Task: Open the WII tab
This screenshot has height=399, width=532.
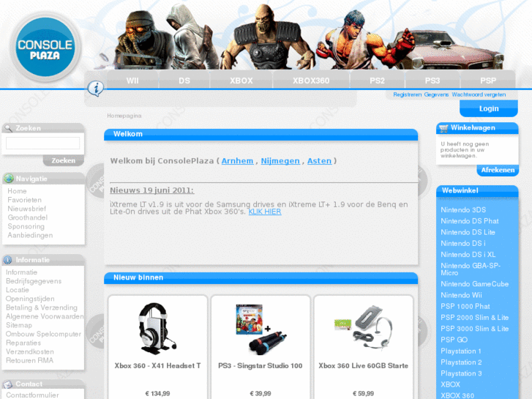Action: [x=132, y=81]
